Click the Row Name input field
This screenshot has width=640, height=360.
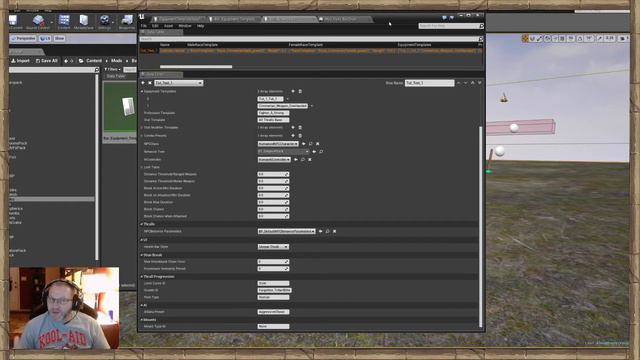pyautogui.click(x=429, y=83)
